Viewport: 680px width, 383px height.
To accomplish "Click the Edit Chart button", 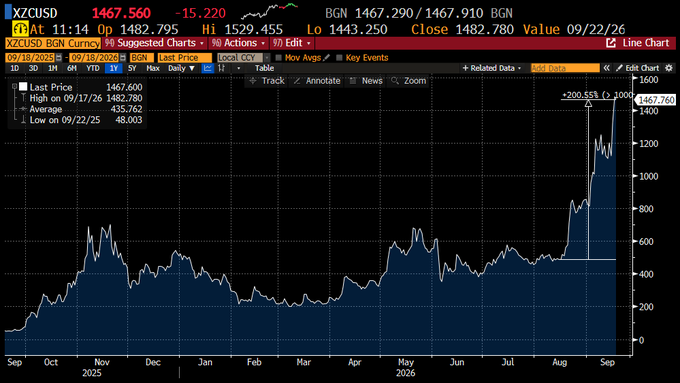I will tap(638, 68).
